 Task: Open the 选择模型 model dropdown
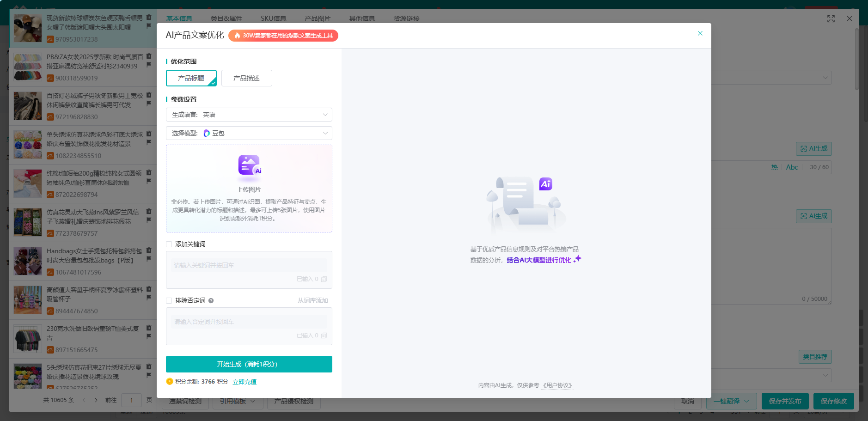tap(249, 133)
